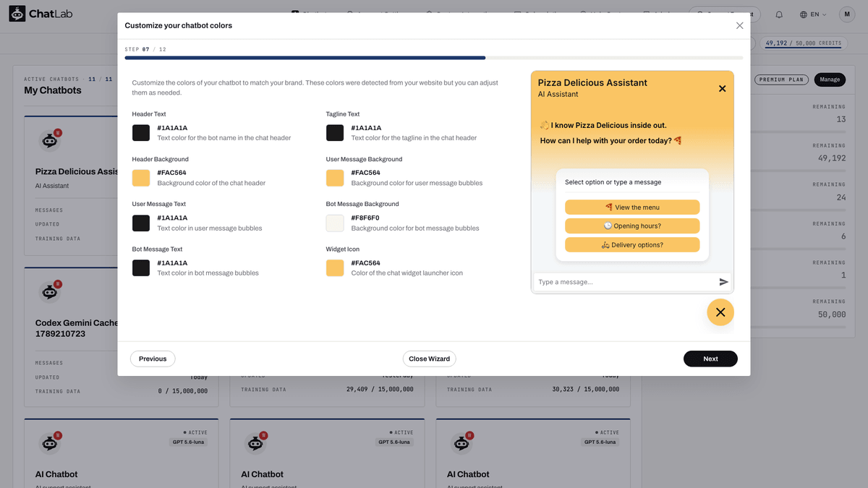Open the Bot Message Background color swatch
This screenshot has width=868, height=488.
pos(335,223)
